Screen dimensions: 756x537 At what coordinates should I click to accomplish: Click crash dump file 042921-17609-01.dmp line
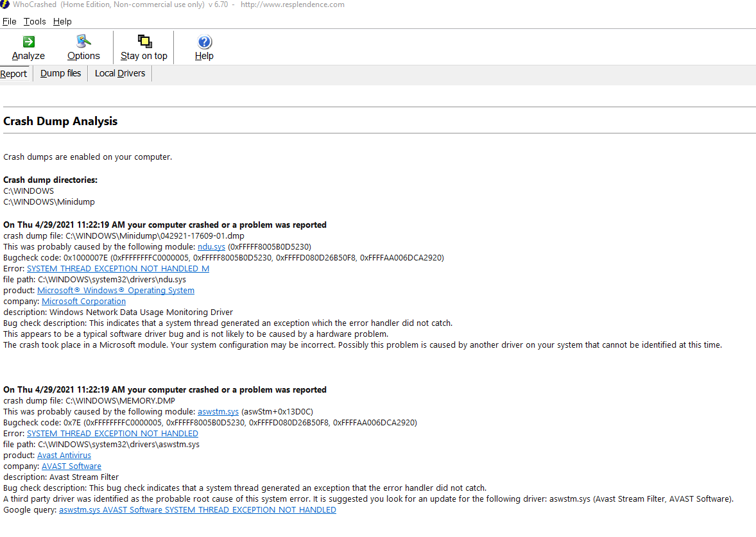(x=124, y=235)
